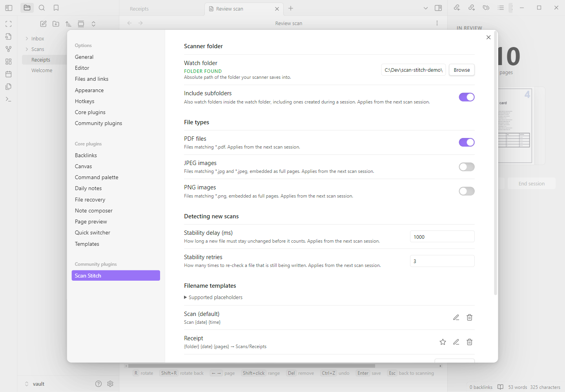The image size is (565, 392).
Task: Open the bookmarks icon in sidebar header
Action: click(56, 8)
